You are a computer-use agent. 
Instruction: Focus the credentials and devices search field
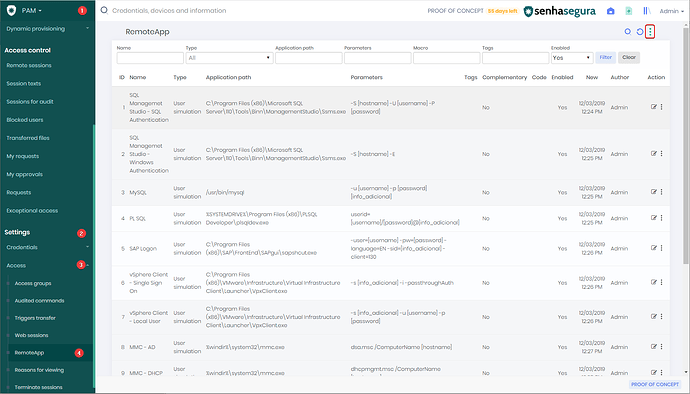tap(169, 11)
